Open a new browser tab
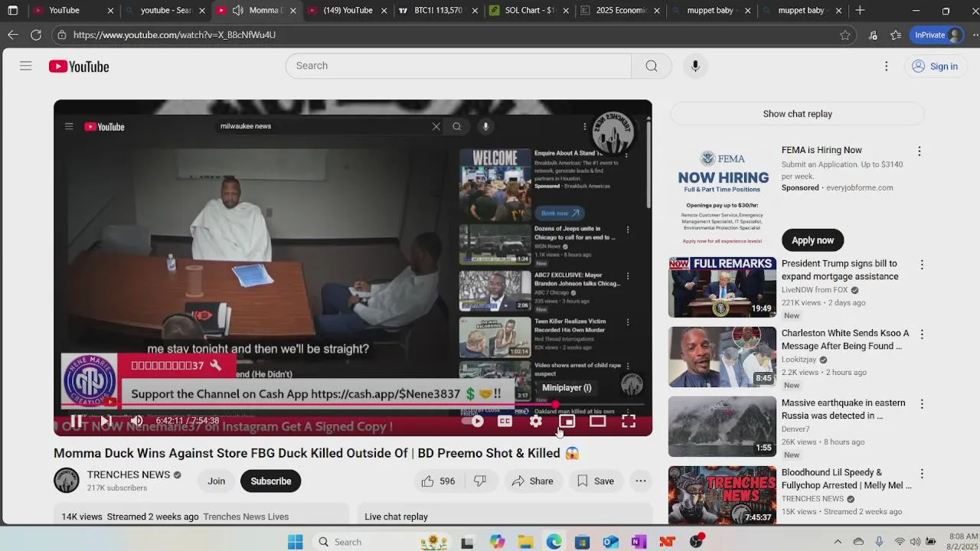This screenshot has width=980, height=551. pos(860,11)
